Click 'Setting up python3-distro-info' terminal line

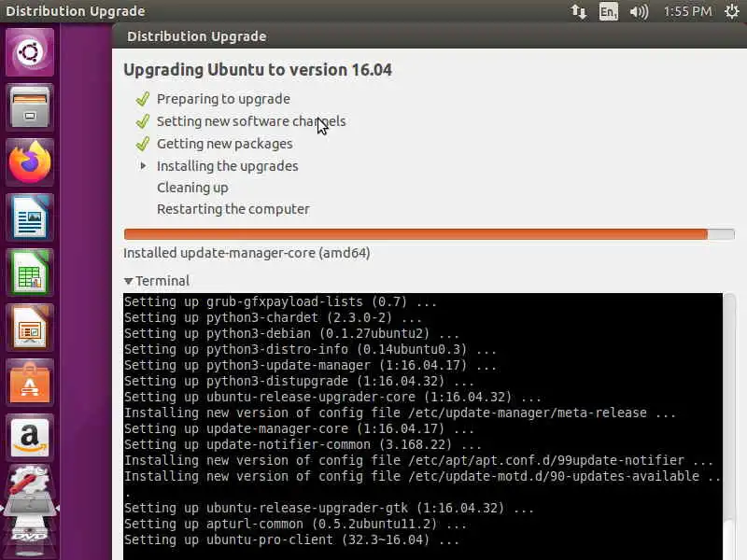point(310,349)
